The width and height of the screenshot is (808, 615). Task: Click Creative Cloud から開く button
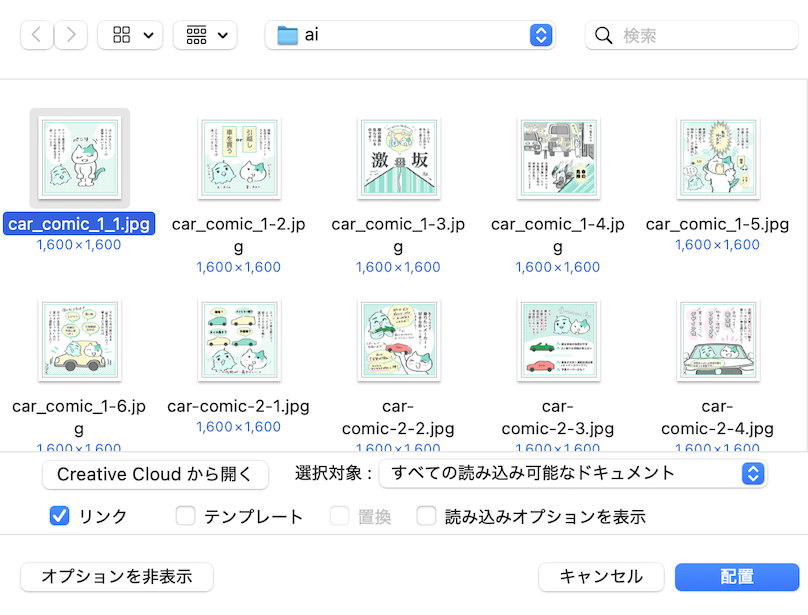click(x=155, y=474)
